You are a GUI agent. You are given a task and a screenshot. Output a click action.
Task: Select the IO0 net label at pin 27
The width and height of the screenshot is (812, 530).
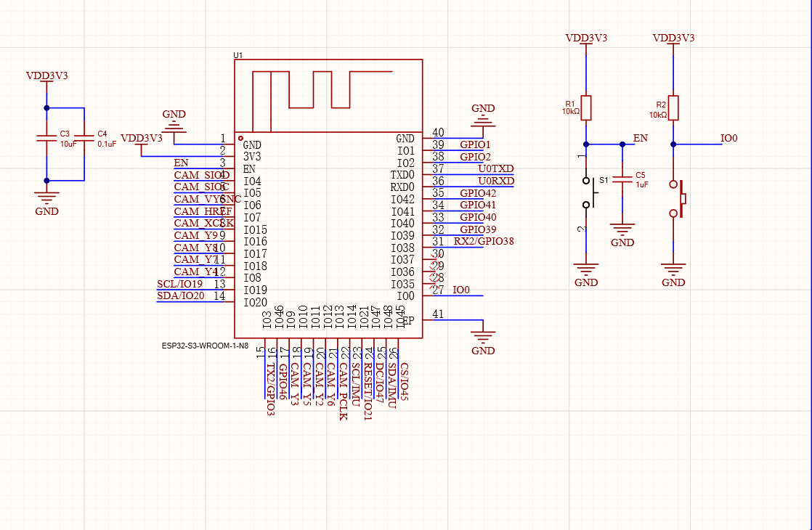tap(461, 290)
